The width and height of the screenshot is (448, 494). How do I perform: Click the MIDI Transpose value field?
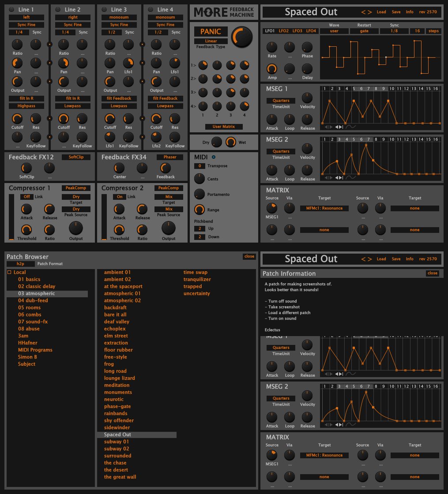click(x=200, y=166)
